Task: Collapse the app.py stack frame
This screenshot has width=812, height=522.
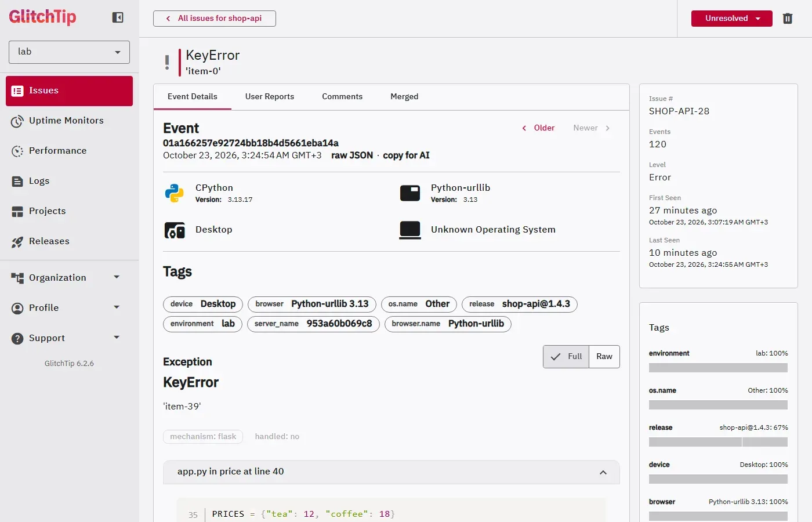Action: coord(603,472)
